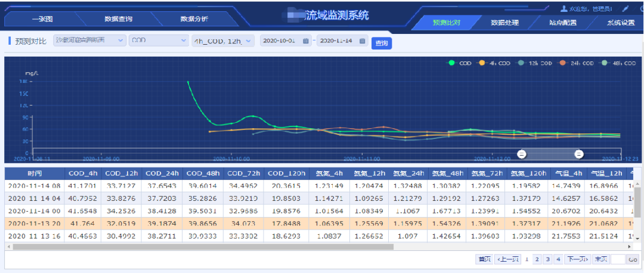Open the 站点配置 tab
The height and width of the screenshot is (273, 644).
click(562, 23)
